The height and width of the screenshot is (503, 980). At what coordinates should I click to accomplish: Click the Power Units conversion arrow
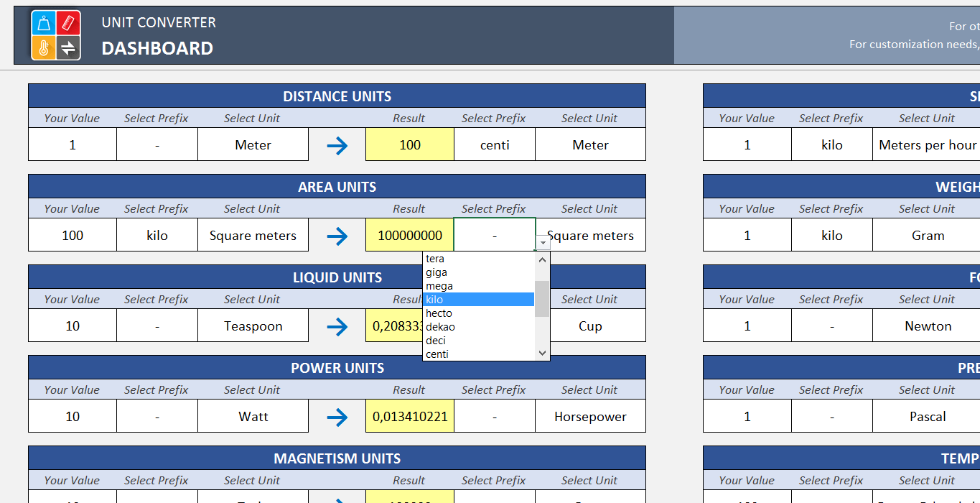(x=337, y=417)
